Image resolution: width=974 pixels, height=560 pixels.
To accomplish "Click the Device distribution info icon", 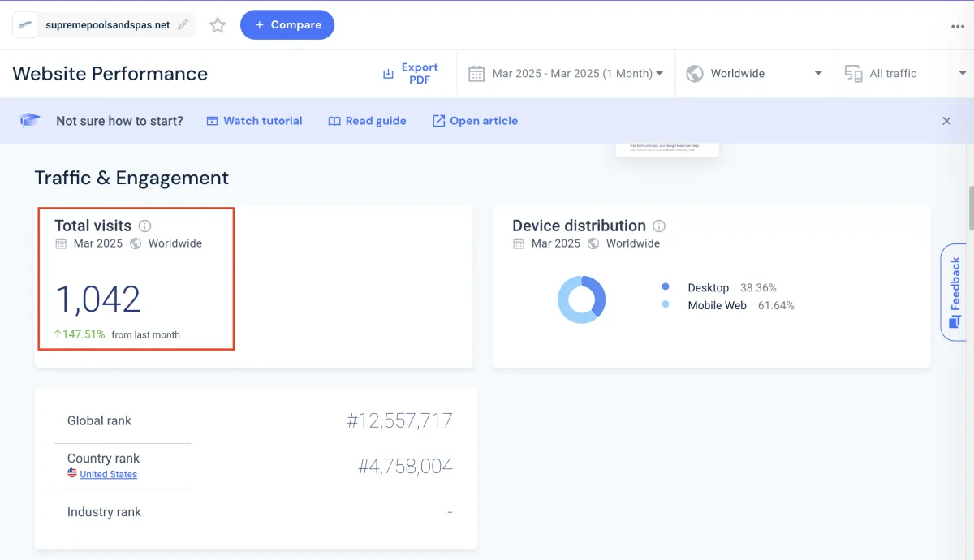I will coord(659,226).
